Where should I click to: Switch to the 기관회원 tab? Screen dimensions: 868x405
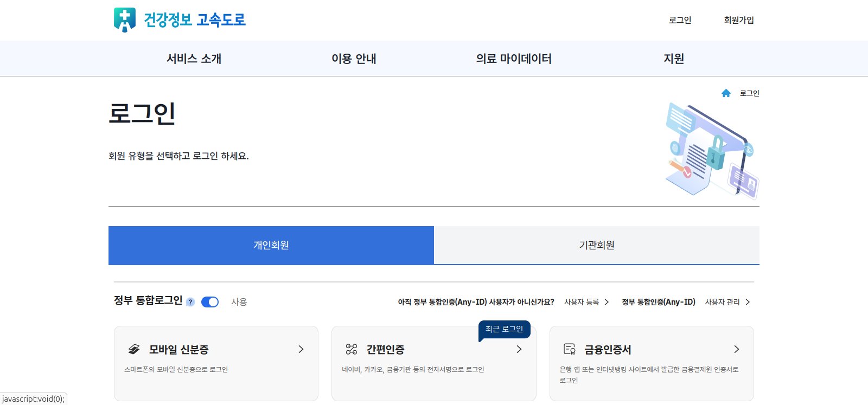coord(597,245)
